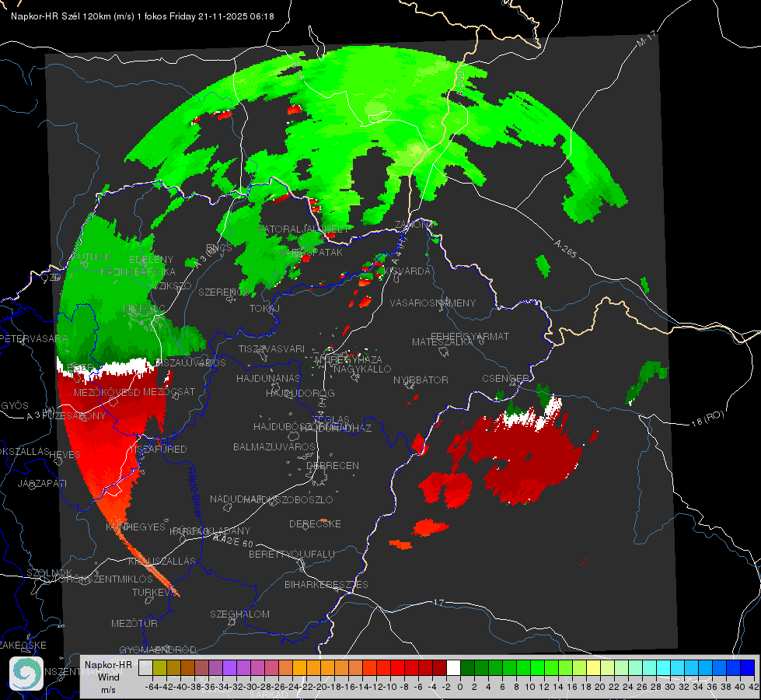Click the 17 road label near Biharkeresztes
Screen dimensions: 761x700
pos(438,602)
